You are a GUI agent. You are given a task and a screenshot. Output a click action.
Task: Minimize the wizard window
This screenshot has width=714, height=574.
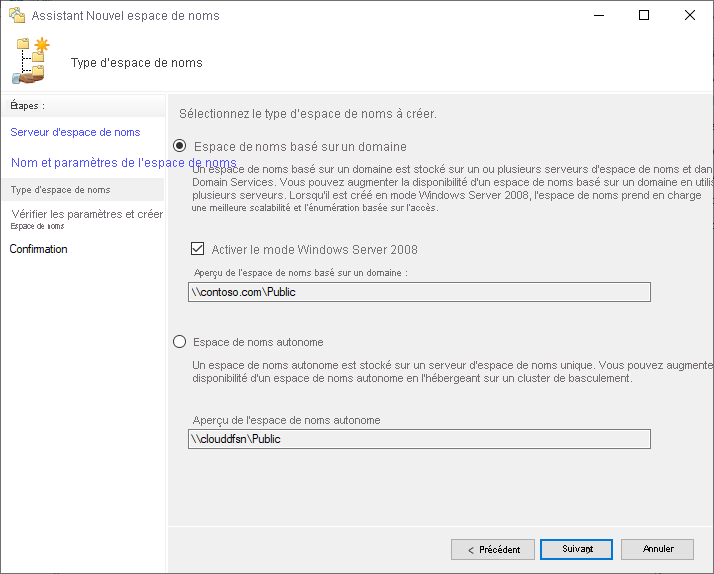click(x=599, y=15)
